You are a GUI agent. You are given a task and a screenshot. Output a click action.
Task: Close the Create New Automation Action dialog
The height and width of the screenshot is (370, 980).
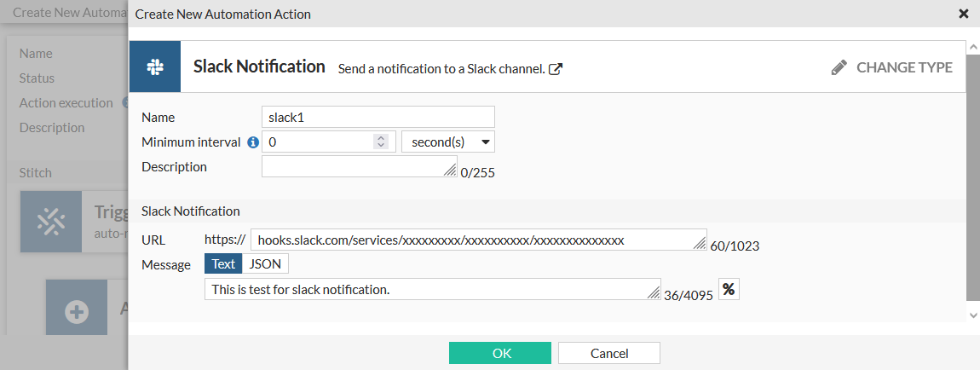click(964, 14)
